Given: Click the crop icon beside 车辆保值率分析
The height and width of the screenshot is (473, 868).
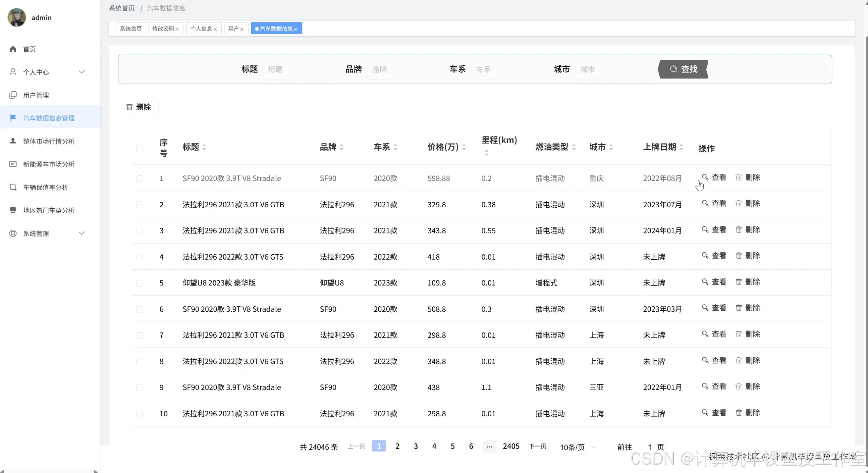Looking at the screenshot, I should coord(13,187).
